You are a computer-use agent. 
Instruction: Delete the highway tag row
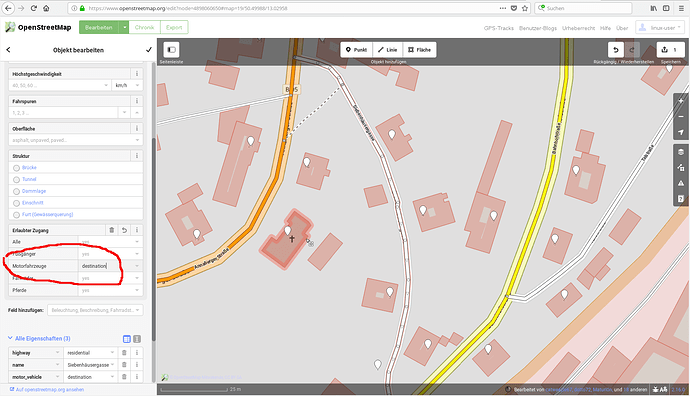coord(125,353)
